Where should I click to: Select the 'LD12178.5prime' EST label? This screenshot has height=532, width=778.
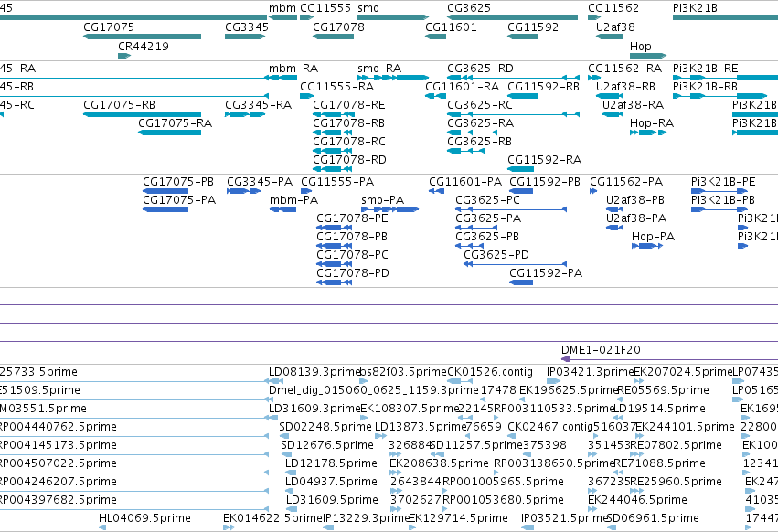pyautogui.click(x=332, y=463)
